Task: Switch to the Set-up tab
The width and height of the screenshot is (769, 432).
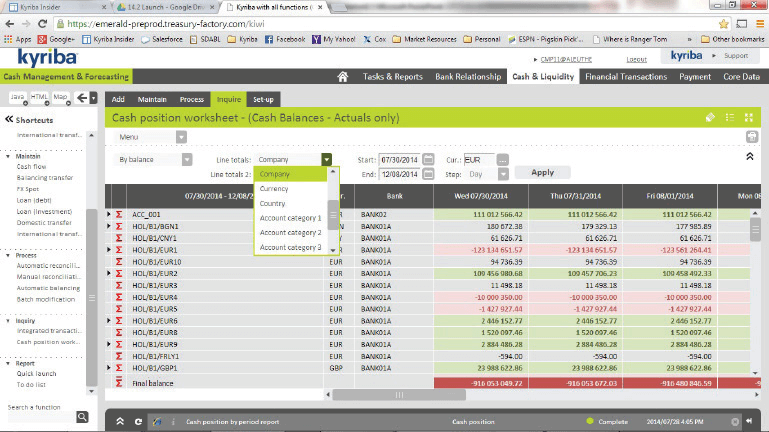Action: (263, 99)
